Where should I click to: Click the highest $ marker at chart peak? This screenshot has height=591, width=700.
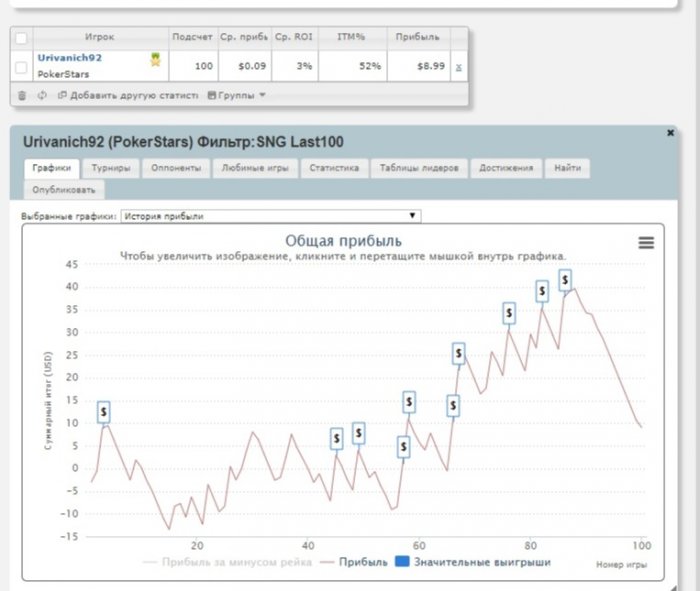[x=565, y=280]
